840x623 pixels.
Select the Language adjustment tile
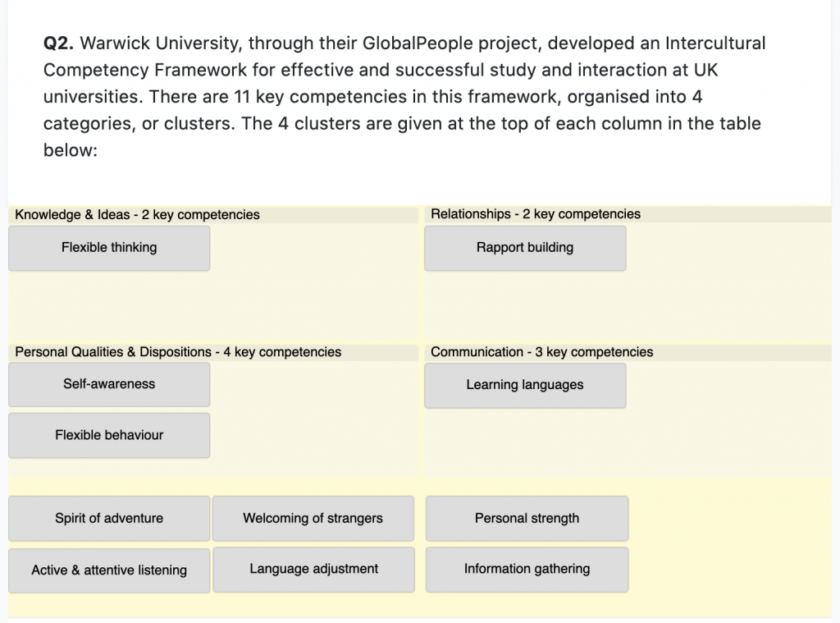(x=313, y=569)
